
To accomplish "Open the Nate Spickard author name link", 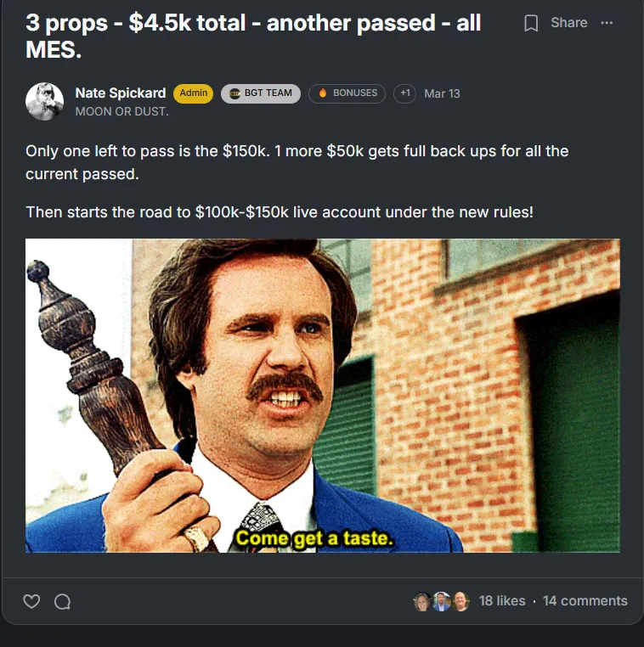I will coord(121,93).
